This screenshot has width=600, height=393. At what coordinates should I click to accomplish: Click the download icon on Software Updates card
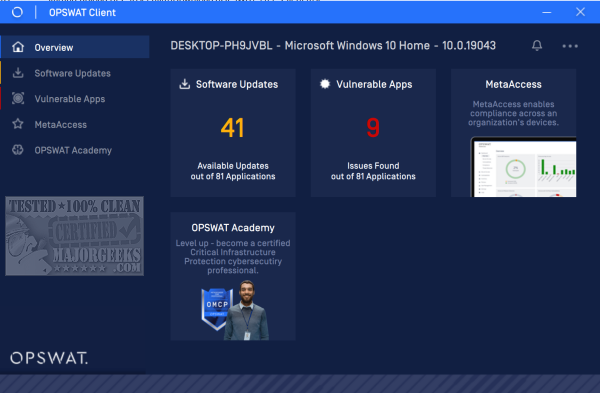185,84
